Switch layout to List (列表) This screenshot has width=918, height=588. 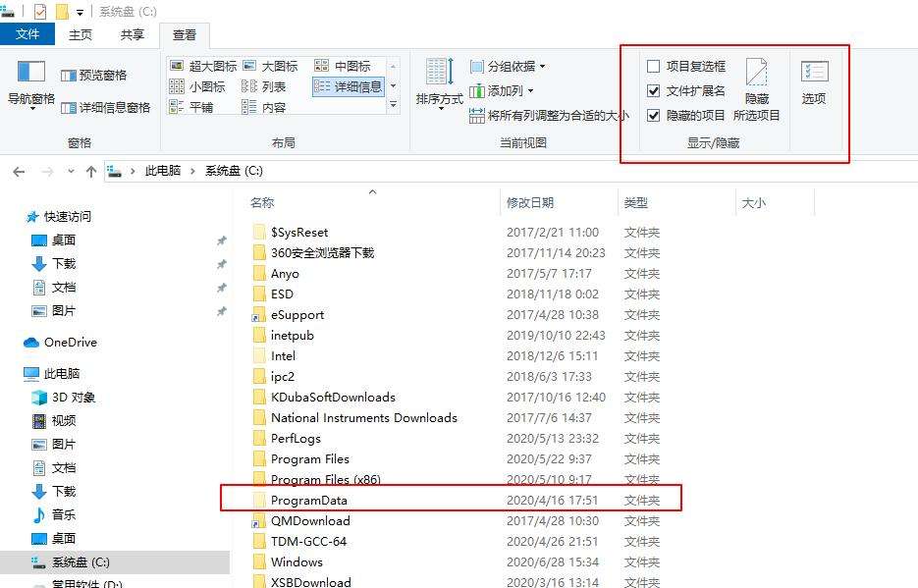(264, 86)
